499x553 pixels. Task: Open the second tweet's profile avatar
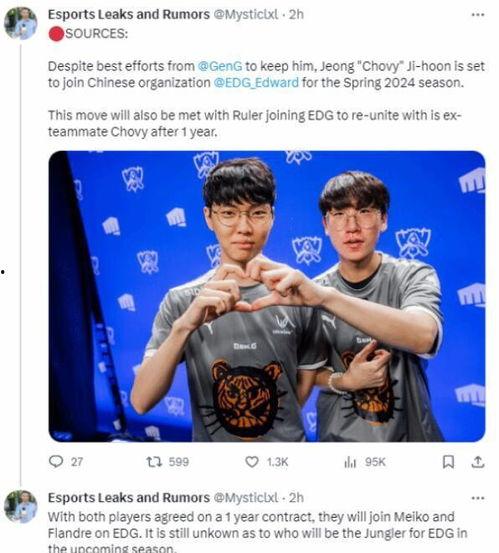20,506
